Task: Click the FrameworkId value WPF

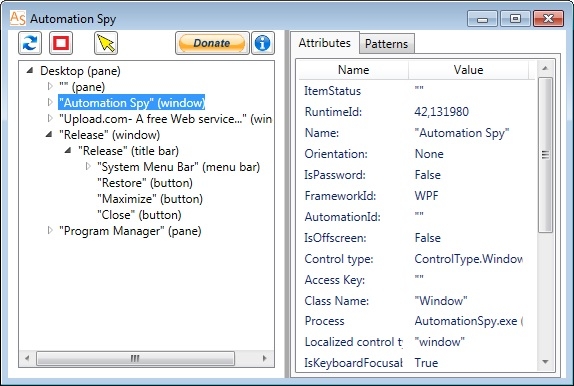Action: tap(426, 196)
